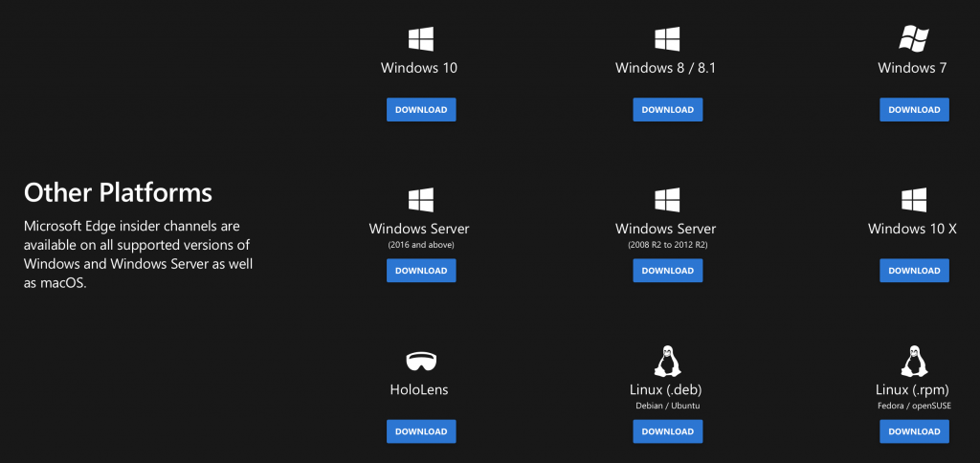Click the Windows 8 / 8.1 logo icon

click(x=667, y=38)
